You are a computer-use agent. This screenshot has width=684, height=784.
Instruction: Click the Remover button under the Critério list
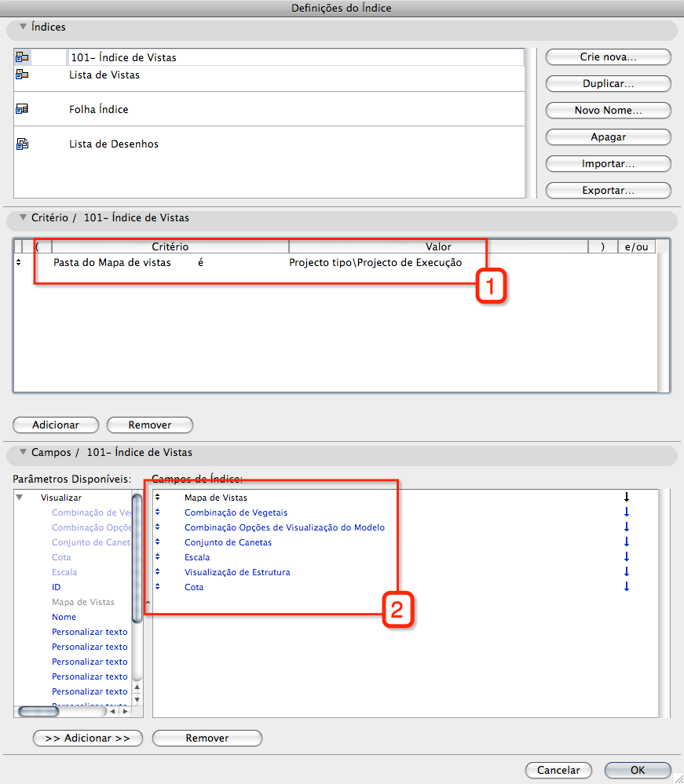[x=150, y=425]
